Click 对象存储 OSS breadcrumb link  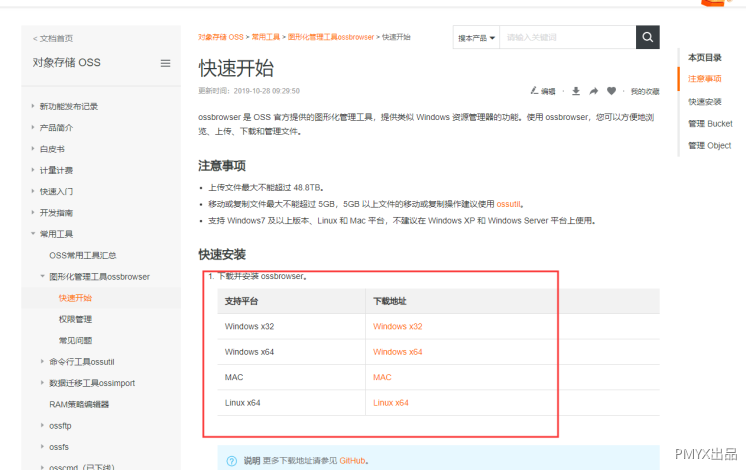[221, 37]
